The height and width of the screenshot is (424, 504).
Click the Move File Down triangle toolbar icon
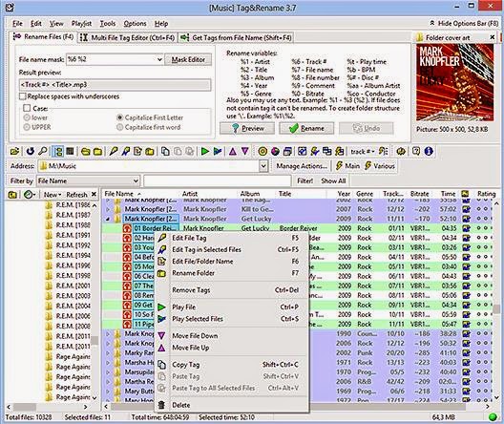click(x=245, y=151)
